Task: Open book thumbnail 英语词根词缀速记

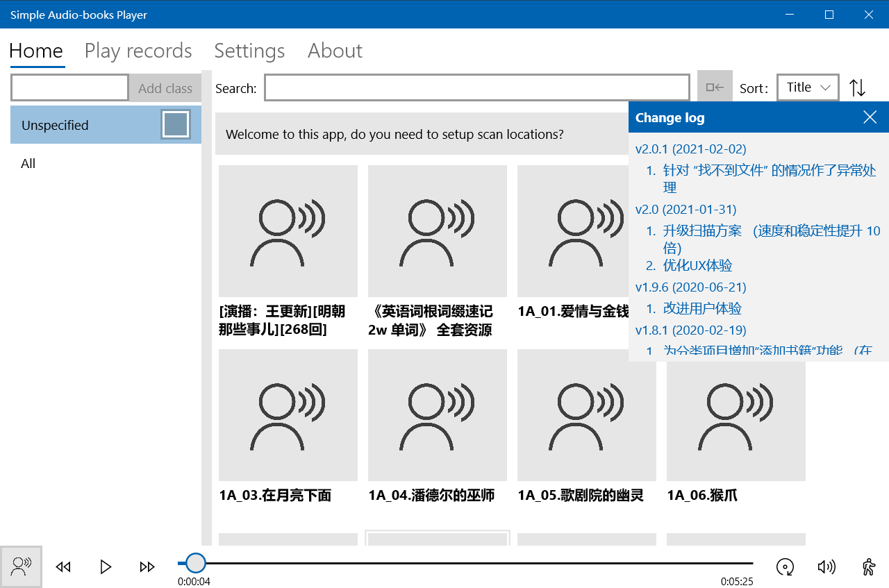Action: click(438, 231)
